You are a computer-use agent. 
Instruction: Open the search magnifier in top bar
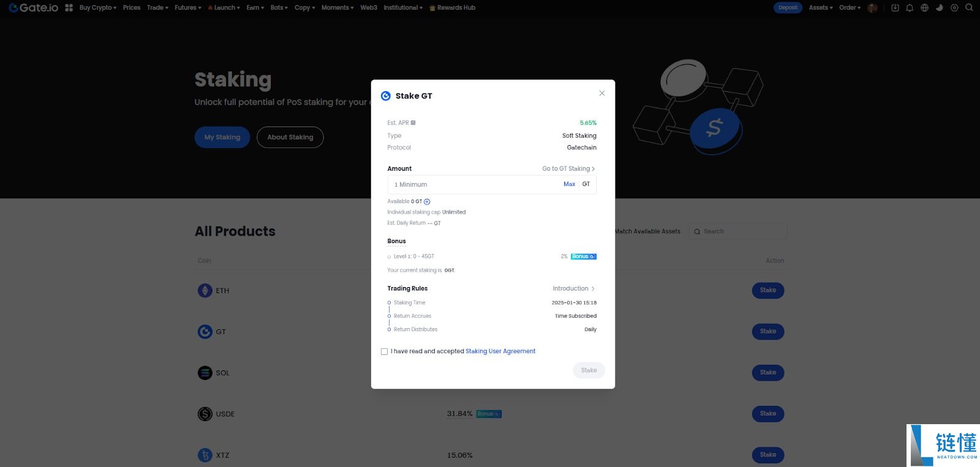pyautogui.click(x=969, y=8)
